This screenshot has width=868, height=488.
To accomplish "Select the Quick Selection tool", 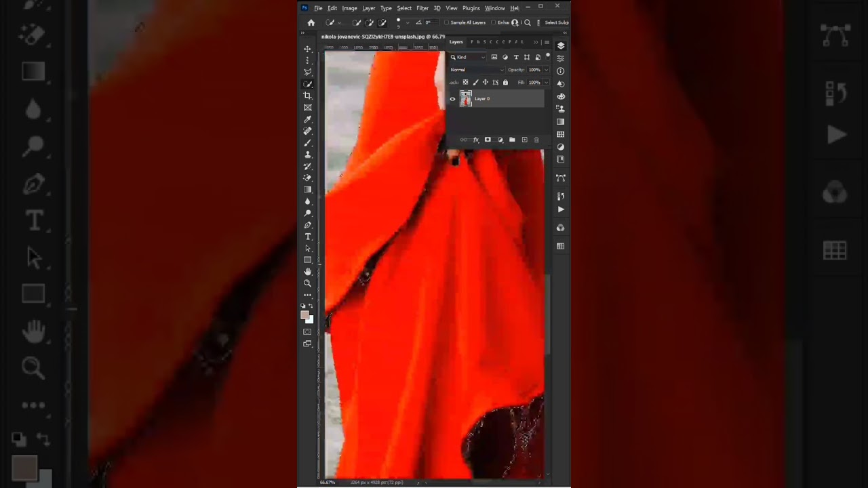I will tap(308, 84).
